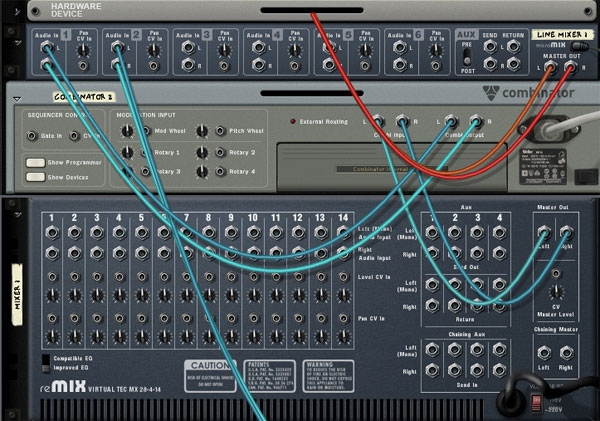Click the External Routing indicator LED
The width and height of the screenshot is (600, 421).
(x=293, y=122)
